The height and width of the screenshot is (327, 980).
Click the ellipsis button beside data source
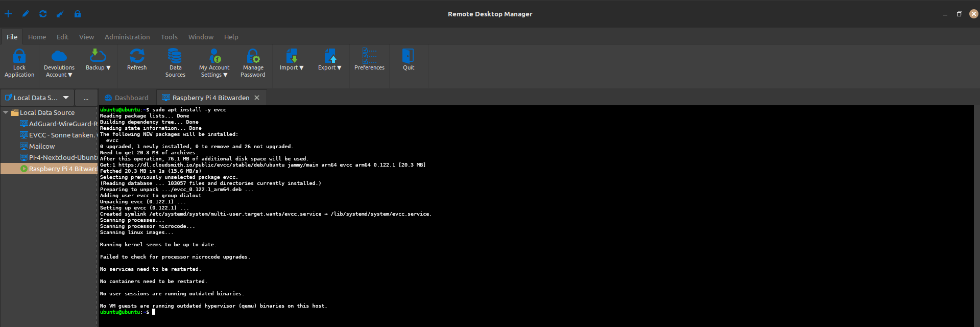86,98
